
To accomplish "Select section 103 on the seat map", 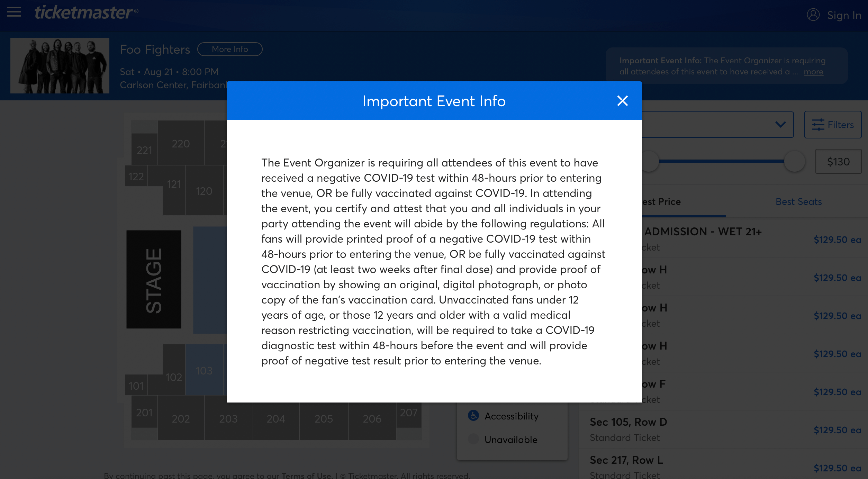I will (204, 370).
